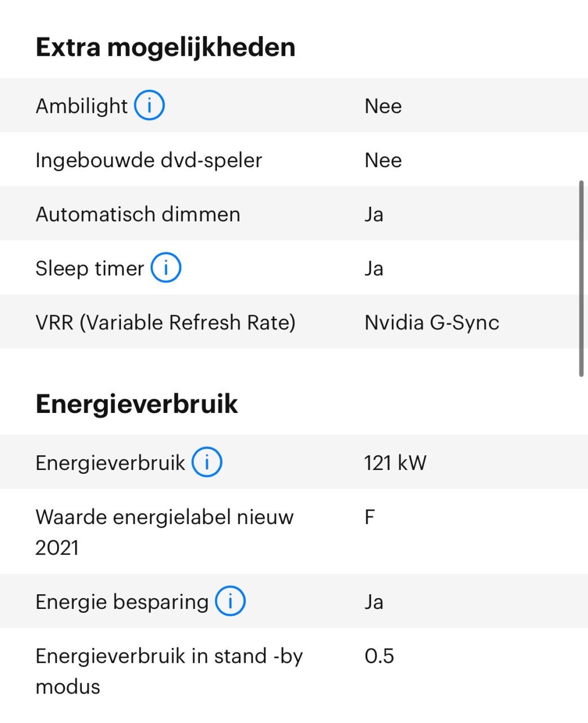Show info for Energieverbruik row
Image resolution: width=588 pixels, height=723 pixels.
point(207,462)
